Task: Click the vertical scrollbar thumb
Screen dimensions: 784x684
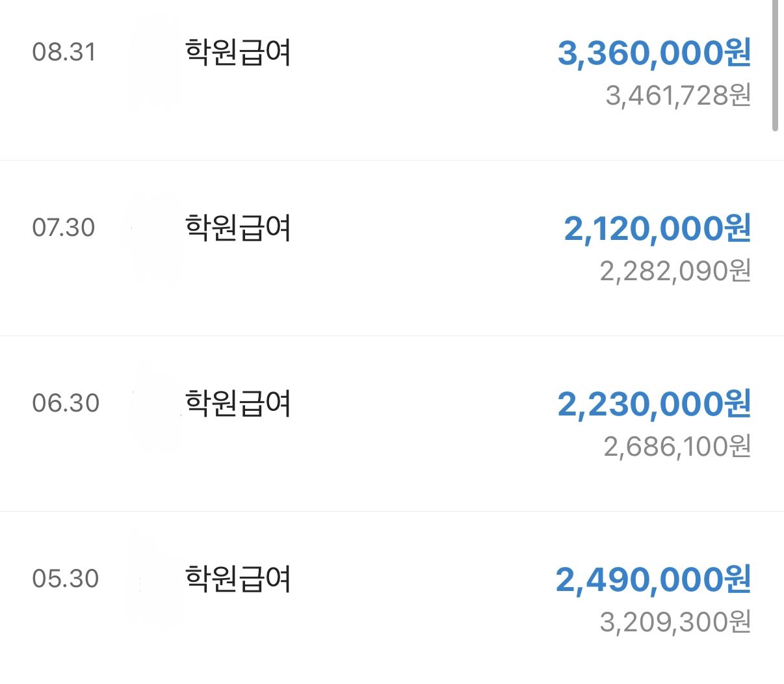Action: [x=774, y=65]
